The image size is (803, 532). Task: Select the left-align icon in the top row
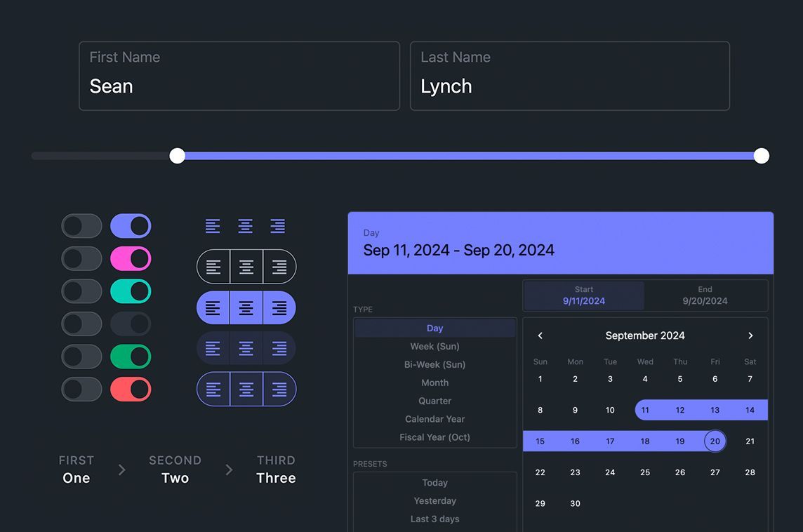(x=213, y=225)
